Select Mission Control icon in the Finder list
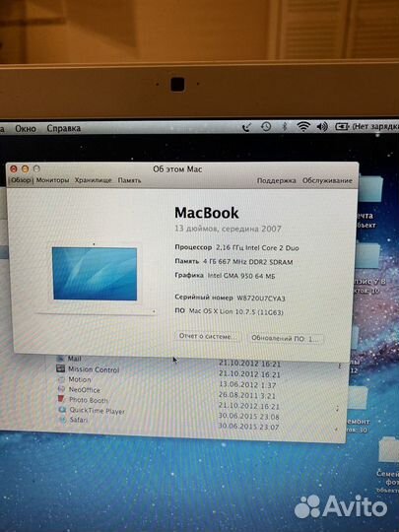The height and width of the screenshot is (532, 399). point(61,368)
